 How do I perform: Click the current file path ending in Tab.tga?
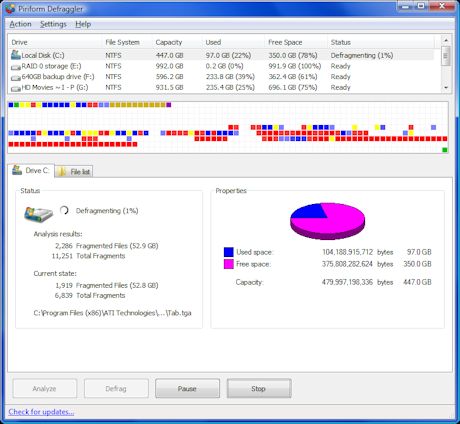click(113, 313)
